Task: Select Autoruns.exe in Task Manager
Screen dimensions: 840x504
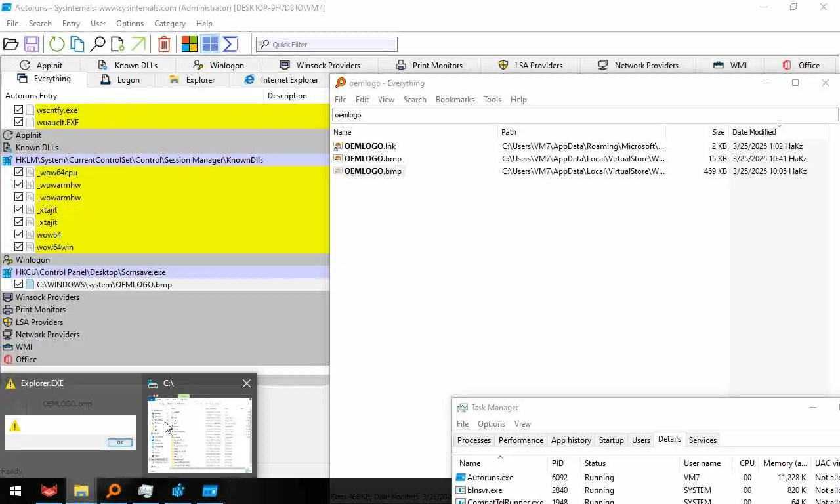Action: 490,478
